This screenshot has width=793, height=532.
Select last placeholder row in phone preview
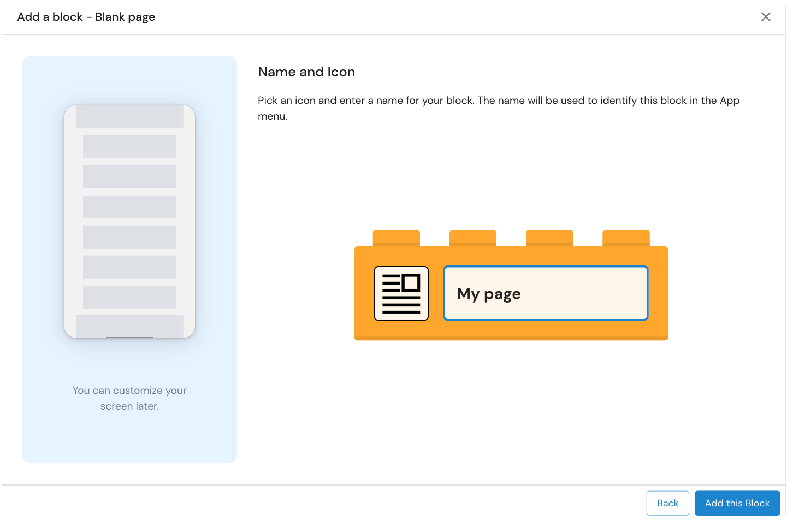(129, 297)
